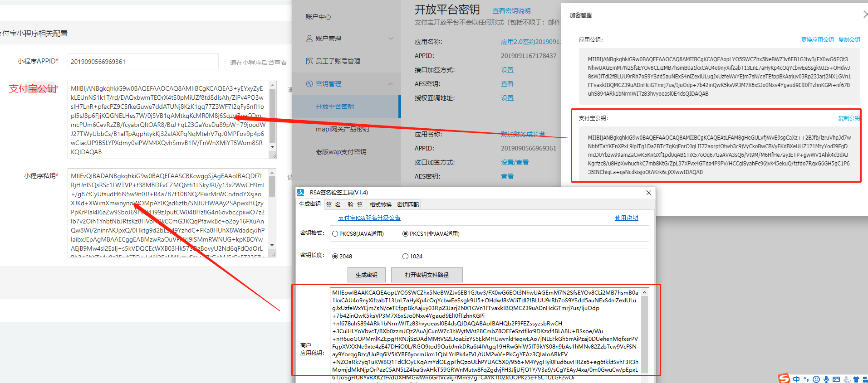
Task: Switch to the 签名 tab
Action: [333, 205]
